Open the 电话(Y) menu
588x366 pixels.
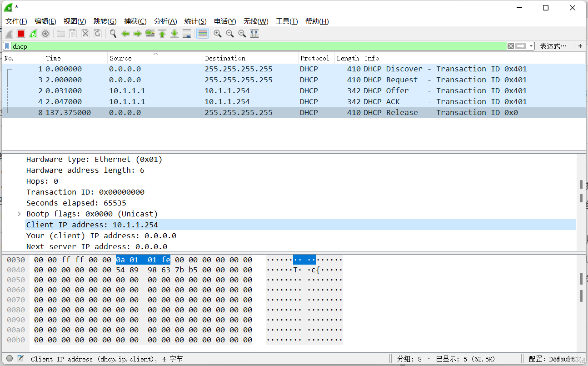225,21
